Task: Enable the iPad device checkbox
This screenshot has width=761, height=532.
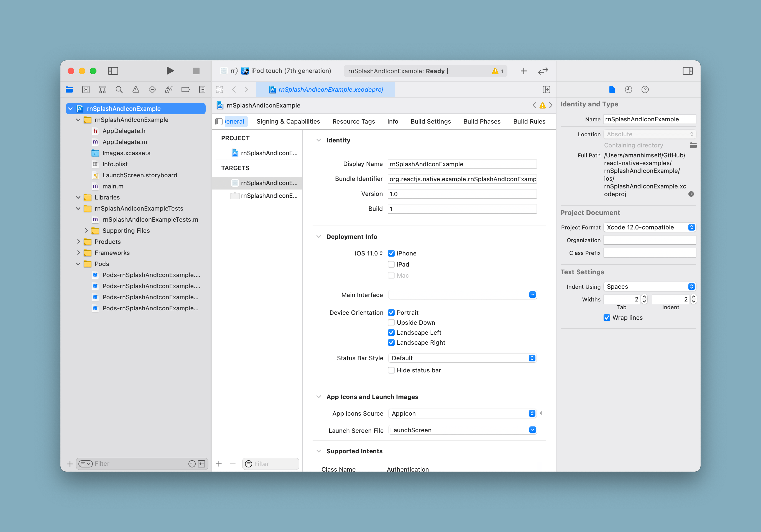Action: click(x=391, y=265)
